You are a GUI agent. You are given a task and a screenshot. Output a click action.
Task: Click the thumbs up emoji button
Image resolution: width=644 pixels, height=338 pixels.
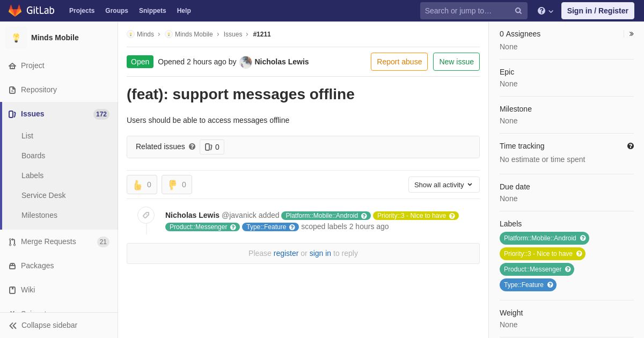pos(142,185)
